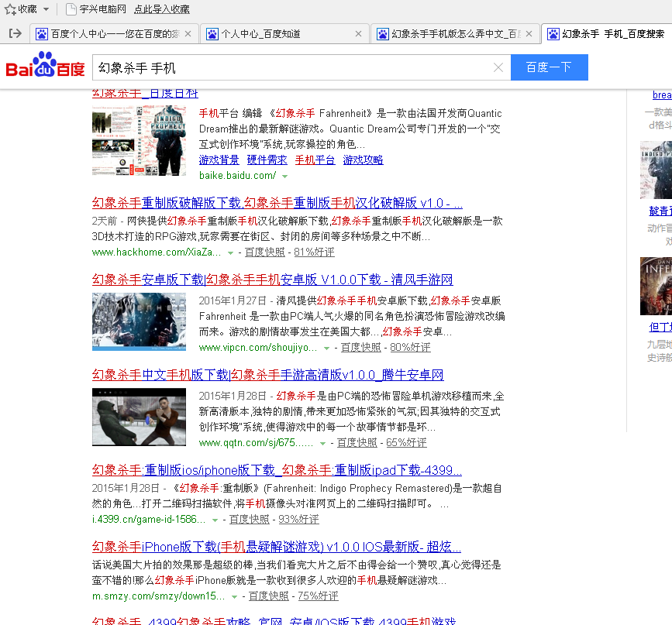Open 百度快照 for 4399 result
This screenshot has height=625, width=672.
(x=250, y=519)
